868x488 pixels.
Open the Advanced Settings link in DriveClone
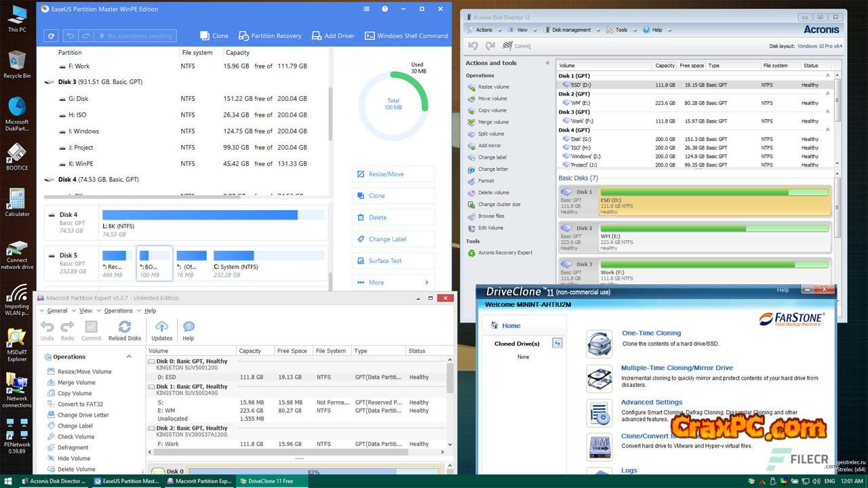pos(651,402)
